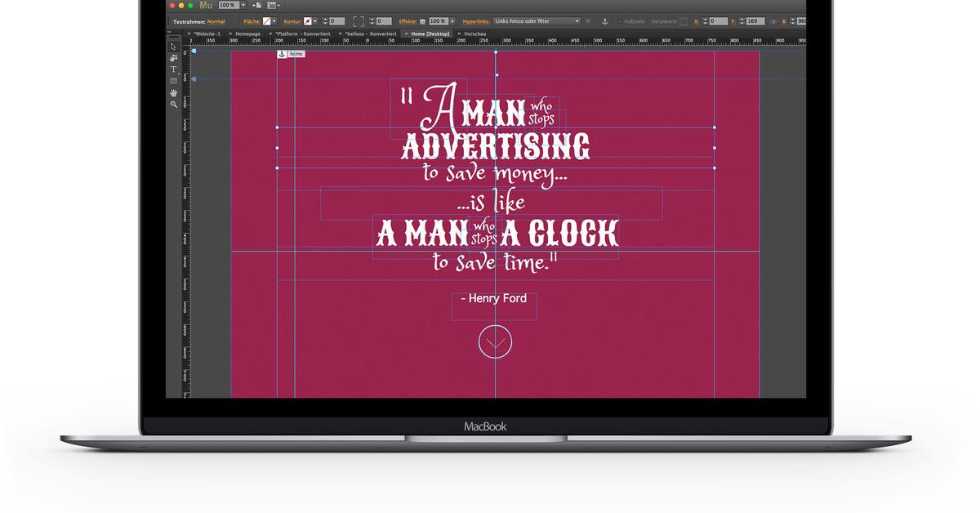Click the Normal text frame state link
Image resolution: width=980 pixels, height=513 pixels.
(216, 21)
